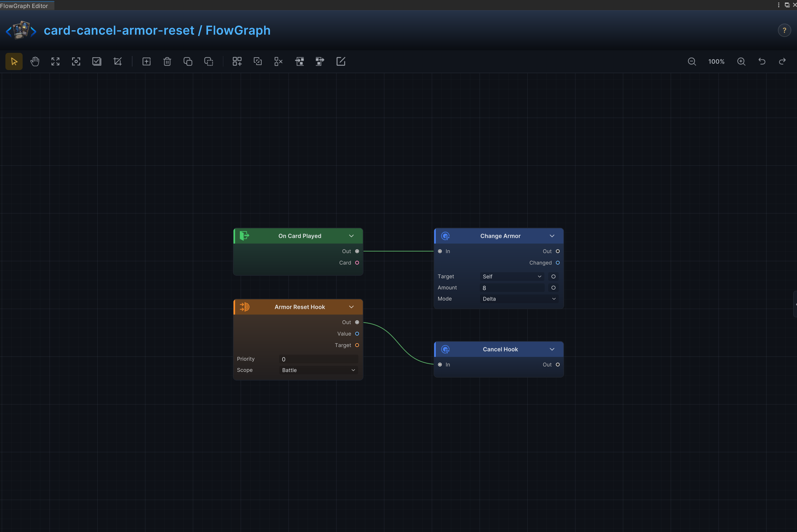This screenshot has height=532, width=797.
Task: Click Armor Reset Hook Out port
Action: (x=357, y=322)
